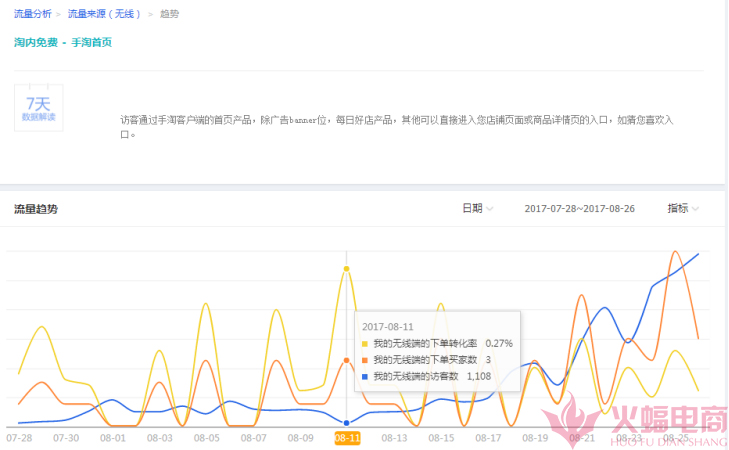Screen dimensions: 729x450
Task: Click the blue data point on 08-11
Action: click(346, 423)
